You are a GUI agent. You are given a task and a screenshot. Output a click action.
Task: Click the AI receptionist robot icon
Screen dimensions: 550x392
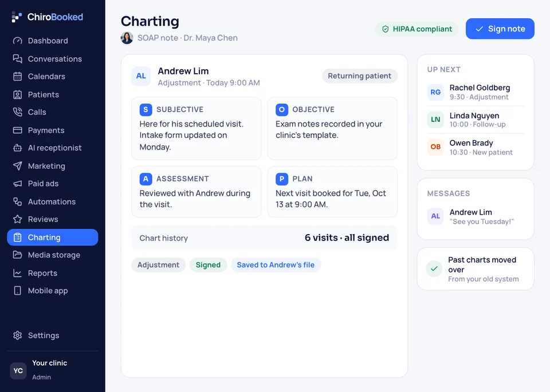click(x=18, y=148)
